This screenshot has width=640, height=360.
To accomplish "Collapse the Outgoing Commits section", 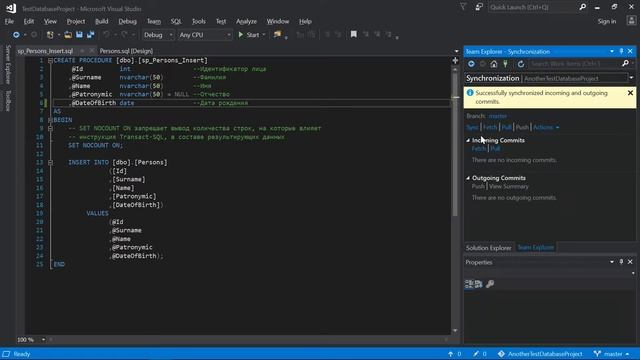I will click(468, 178).
